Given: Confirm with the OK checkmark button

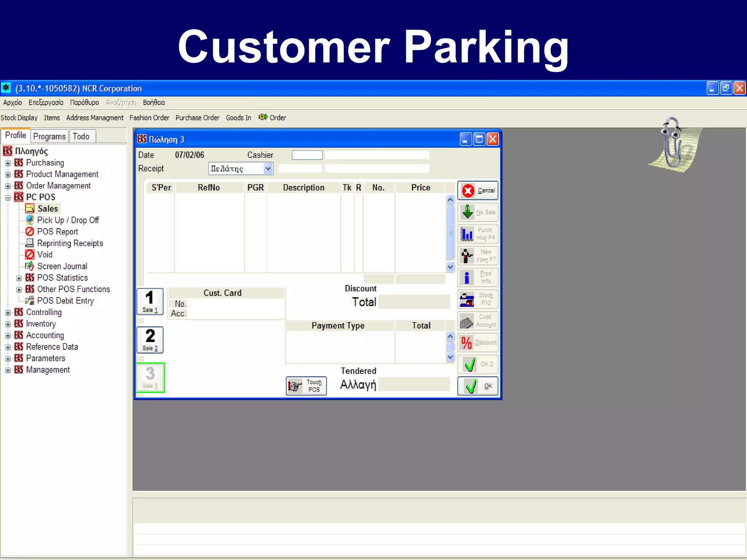Looking at the screenshot, I should tap(478, 386).
